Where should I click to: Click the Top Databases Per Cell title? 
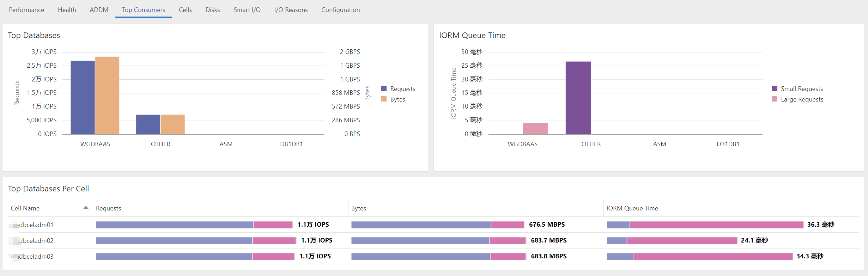(48, 189)
